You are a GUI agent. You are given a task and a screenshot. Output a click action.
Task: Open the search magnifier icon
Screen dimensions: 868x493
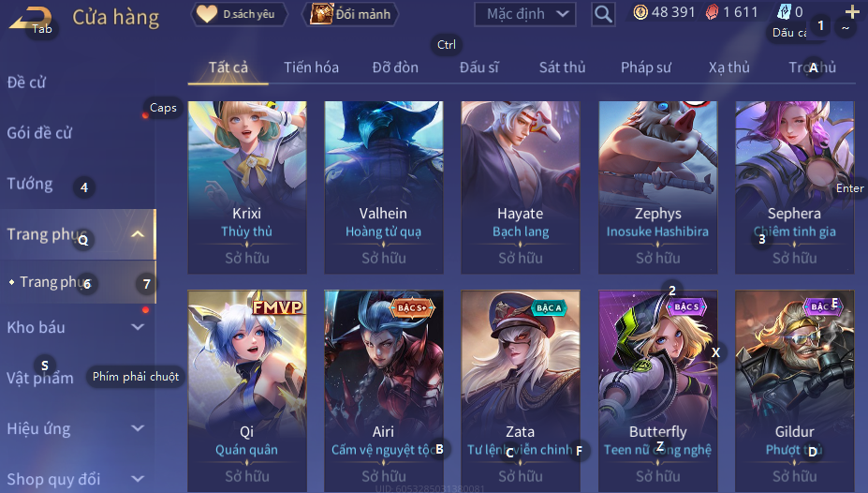[x=603, y=14]
